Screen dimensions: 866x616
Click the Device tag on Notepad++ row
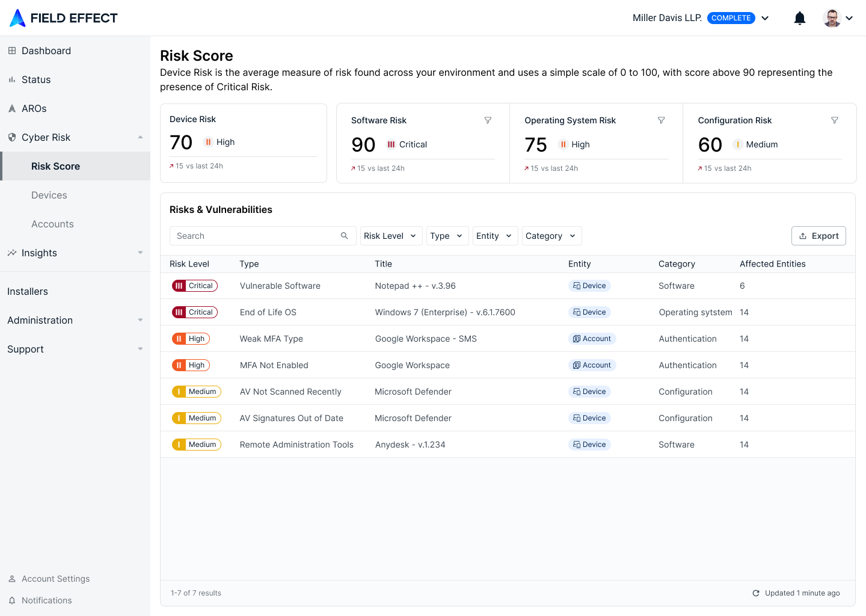pos(589,286)
